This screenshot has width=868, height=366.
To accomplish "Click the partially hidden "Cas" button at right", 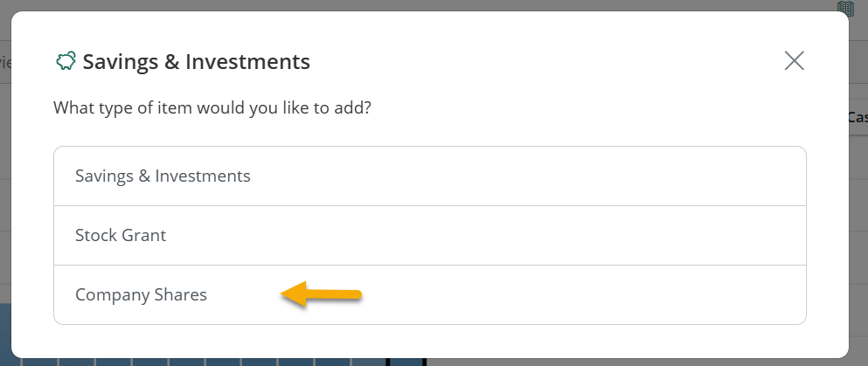I will pos(858,117).
